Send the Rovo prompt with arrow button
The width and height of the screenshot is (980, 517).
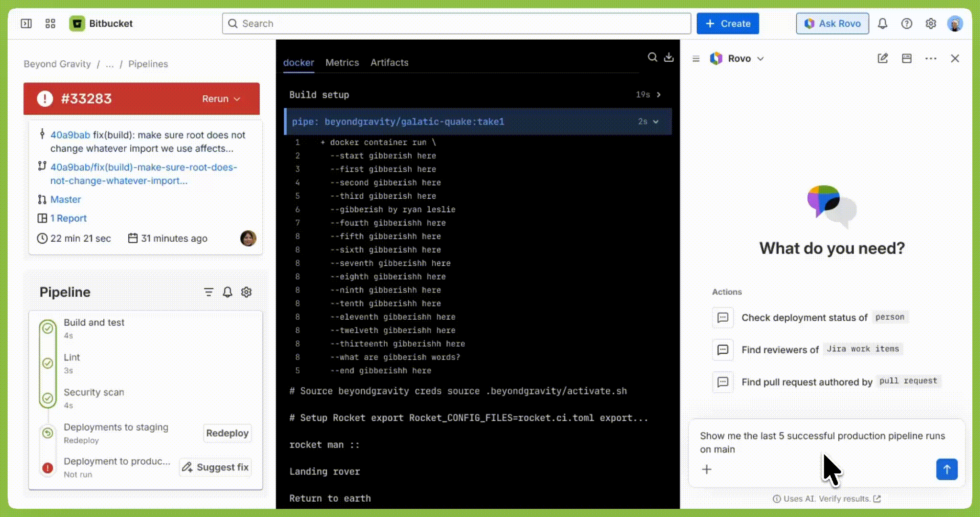pyautogui.click(x=947, y=469)
